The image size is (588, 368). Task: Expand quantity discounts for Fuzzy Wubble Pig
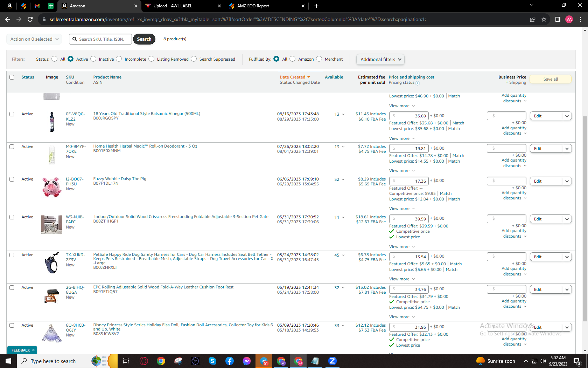(514, 196)
